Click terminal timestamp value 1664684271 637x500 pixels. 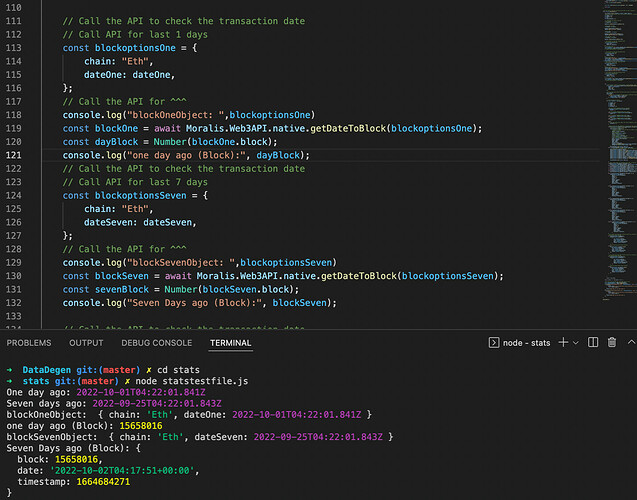(x=103, y=482)
